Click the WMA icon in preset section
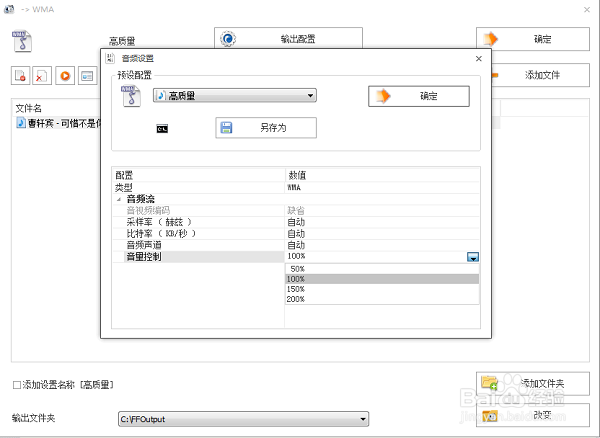 click(x=131, y=96)
